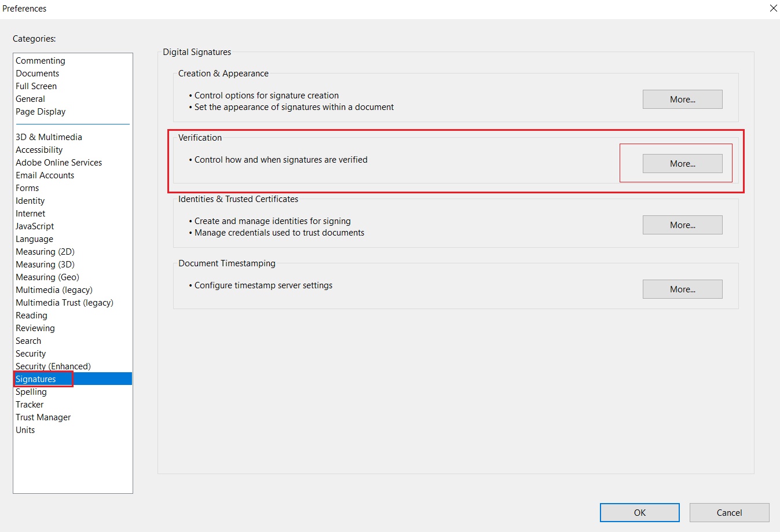The height and width of the screenshot is (532, 780).
Task: Choose Trust Manager in categories
Action: coord(43,417)
